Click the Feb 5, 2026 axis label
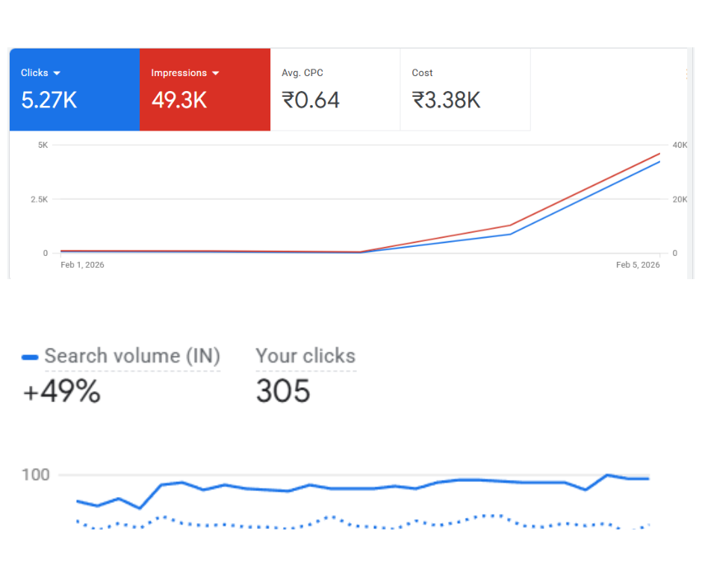 [638, 265]
